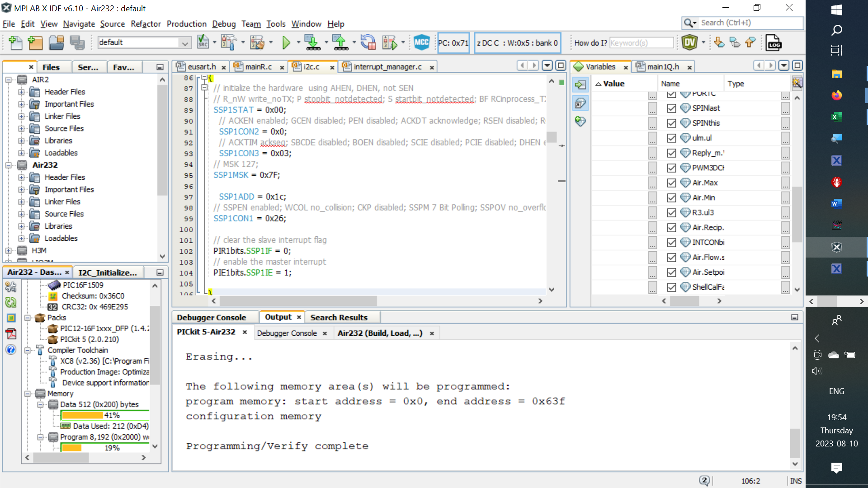Click the Search Results tab label
Screen dimensions: 868x488
(339, 317)
